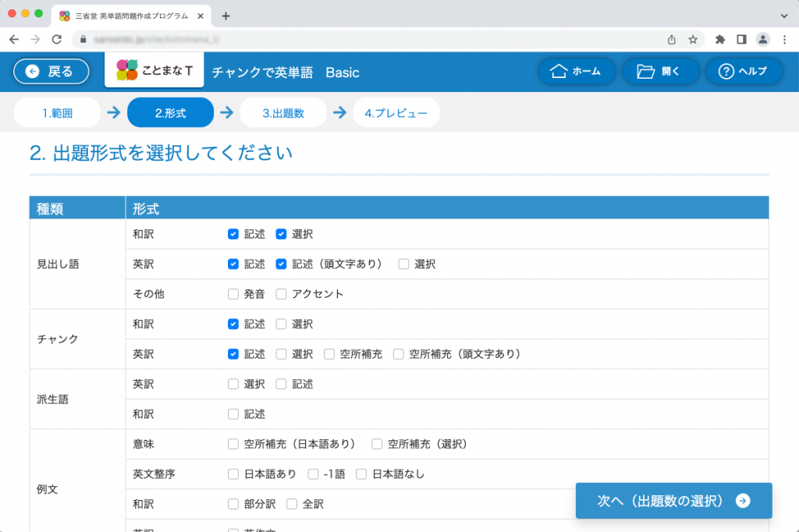Check 派生語 英訳 選択
The image size is (799, 532).
tap(233, 385)
